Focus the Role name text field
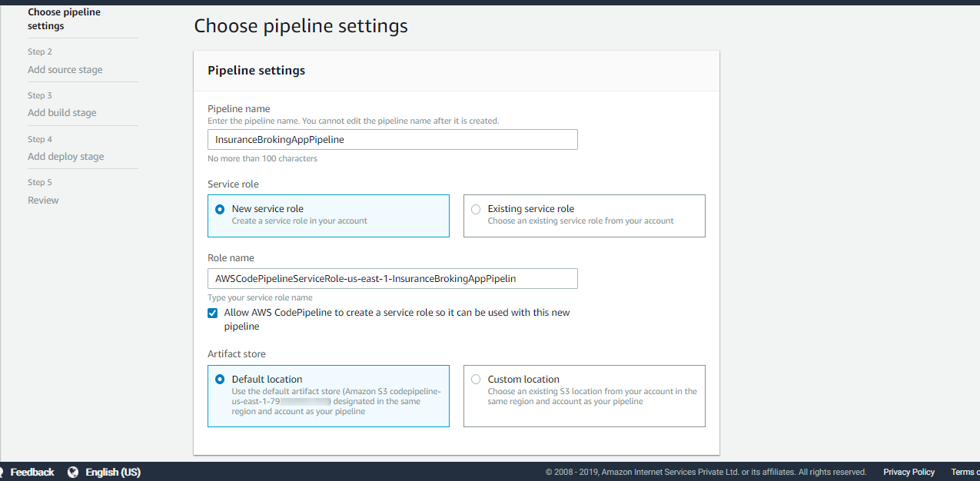 pyautogui.click(x=392, y=279)
